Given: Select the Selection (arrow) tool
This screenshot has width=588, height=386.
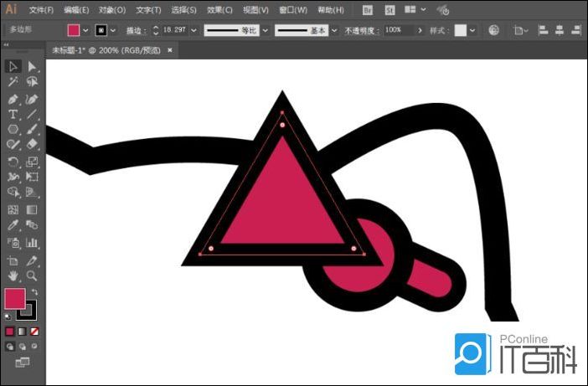Looking at the screenshot, I should (13, 67).
